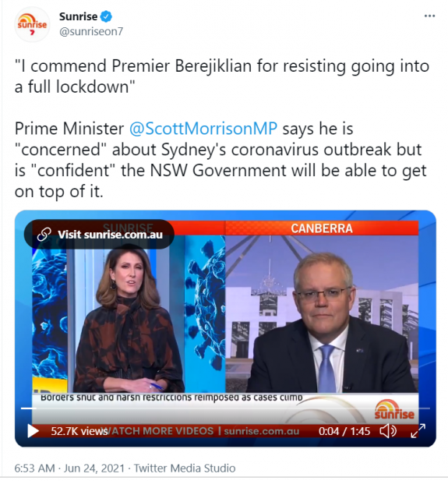Click the Sunrise logo watermark in video
This screenshot has height=481, width=448.
pos(394,410)
